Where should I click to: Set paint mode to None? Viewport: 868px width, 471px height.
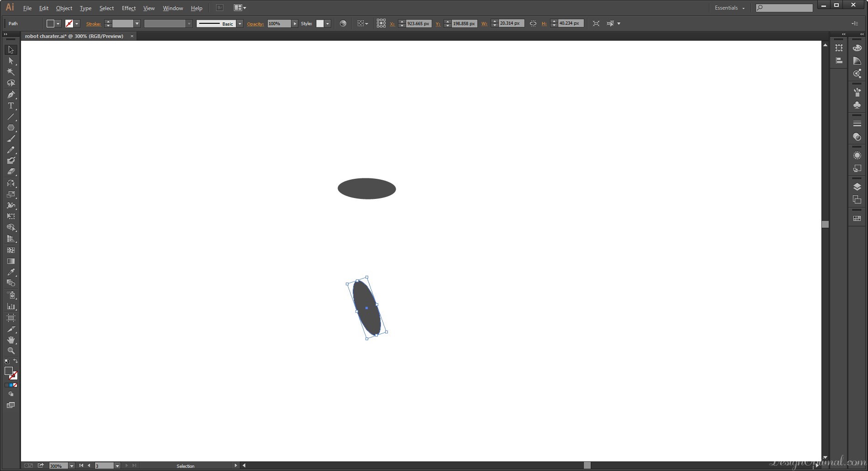click(15, 385)
